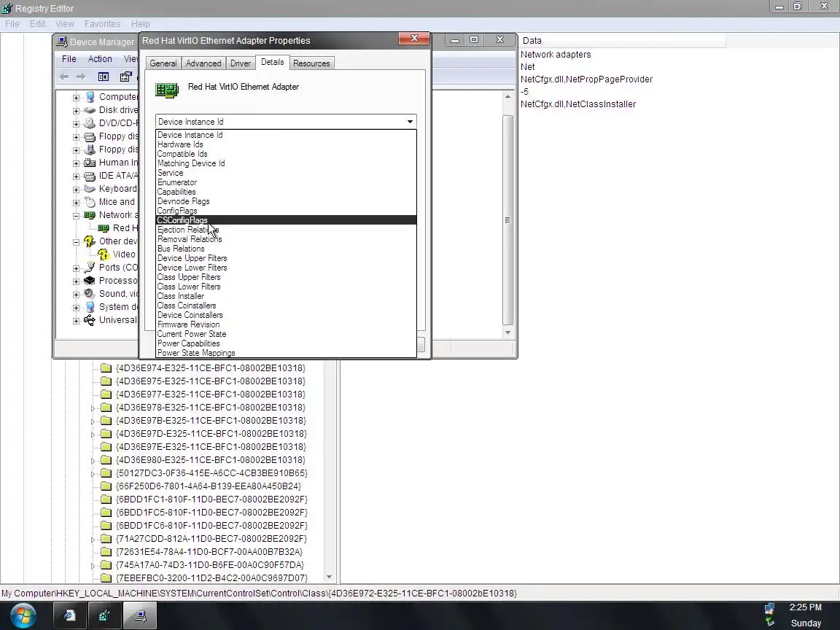Select the Other devices warning icon
This screenshot has height=630, width=840.
tap(90, 241)
